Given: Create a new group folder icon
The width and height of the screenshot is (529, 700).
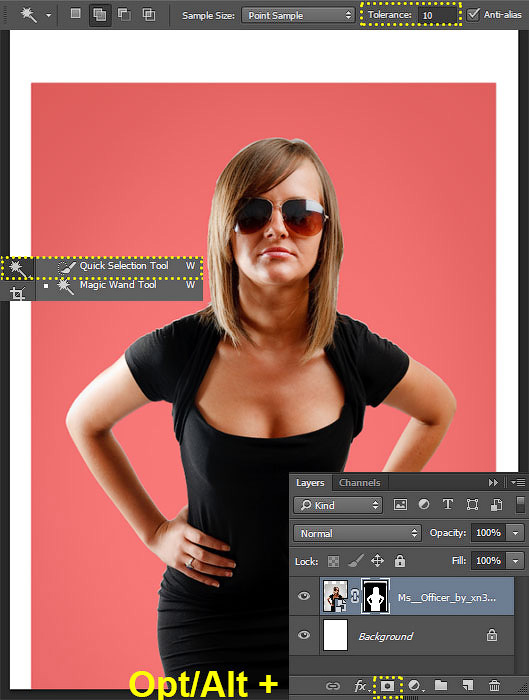Looking at the screenshot, I should pos(441,685).
